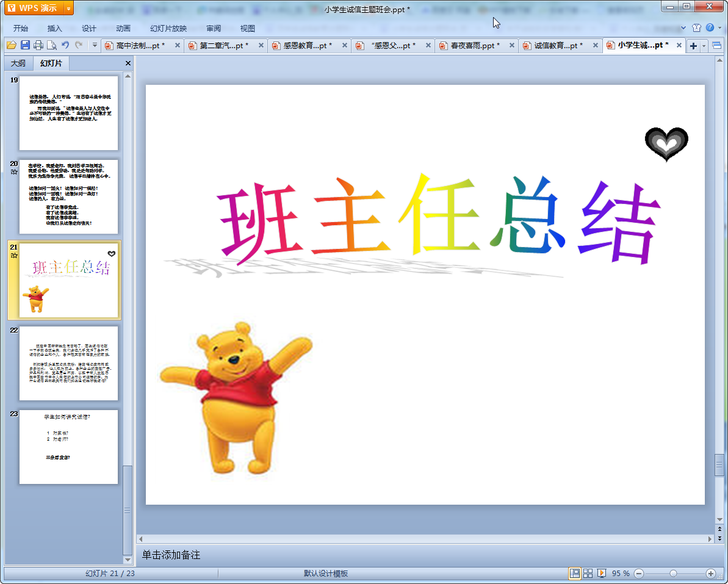Expand the quick access toolbar customize arrow

tap(95, 45)
